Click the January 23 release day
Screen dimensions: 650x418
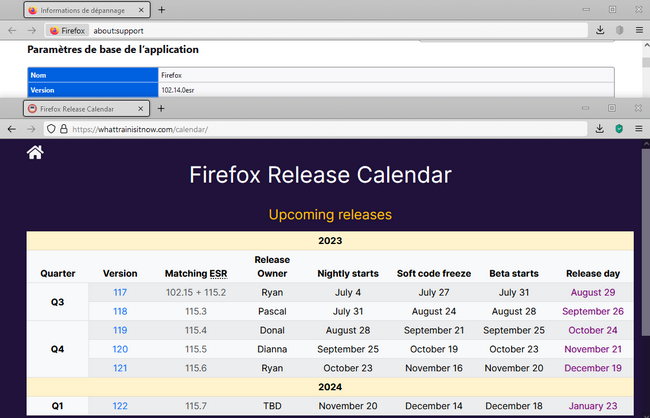592,406
